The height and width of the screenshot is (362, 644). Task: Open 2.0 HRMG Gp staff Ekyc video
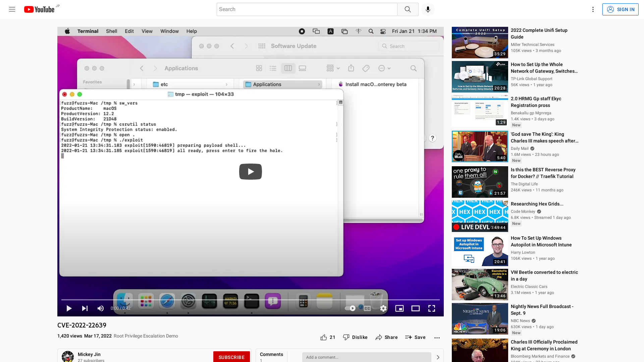(x=536, y=102)
